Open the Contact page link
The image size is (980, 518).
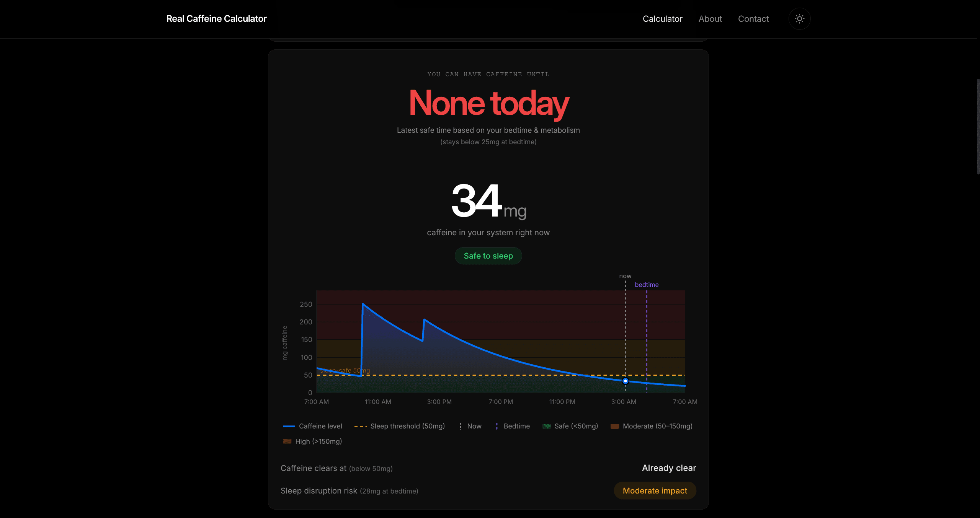tap(753, 19)
